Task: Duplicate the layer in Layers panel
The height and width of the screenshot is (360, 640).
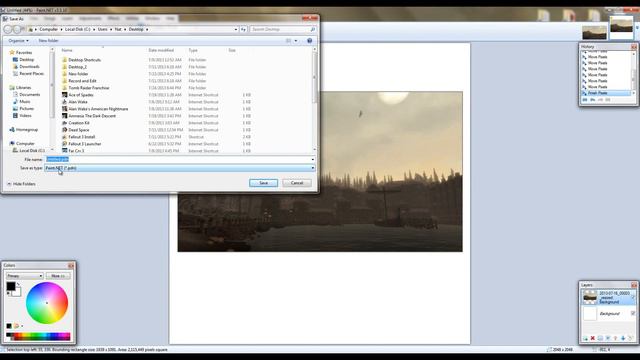Action: [x=600, y=338]
